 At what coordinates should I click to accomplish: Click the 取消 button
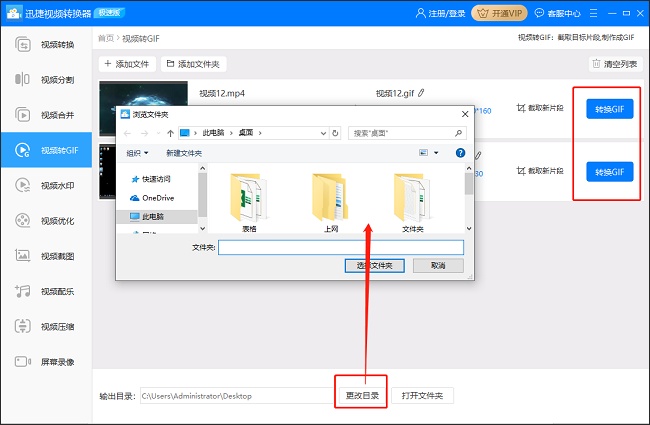click(x=438, y=265)
